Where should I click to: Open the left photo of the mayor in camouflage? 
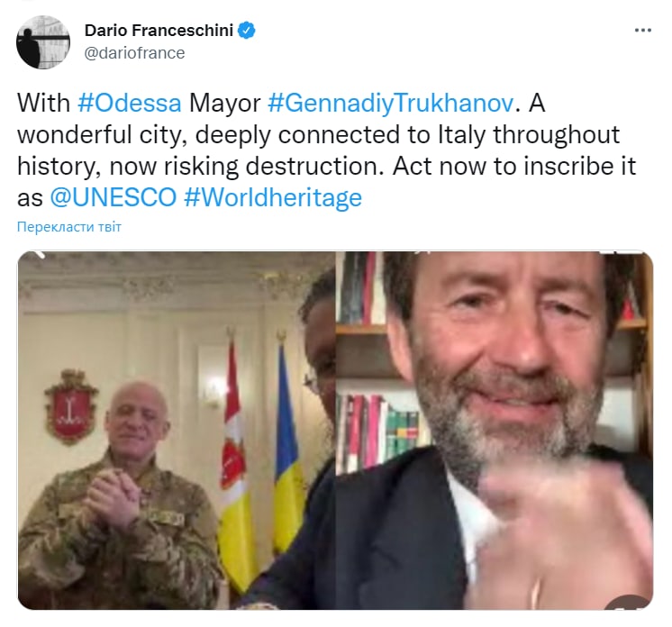[177, 430]
